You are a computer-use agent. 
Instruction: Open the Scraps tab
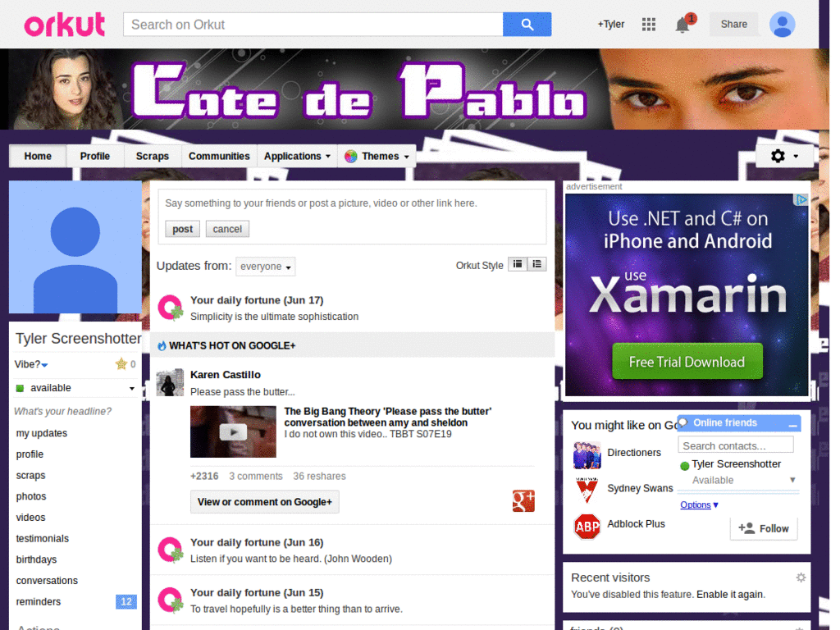click(x=152, y=157)
